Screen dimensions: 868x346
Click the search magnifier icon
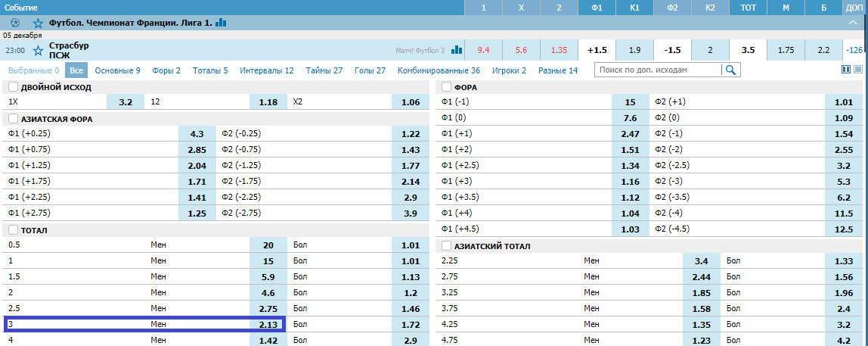pyautogui.click(x=730, y=70)
